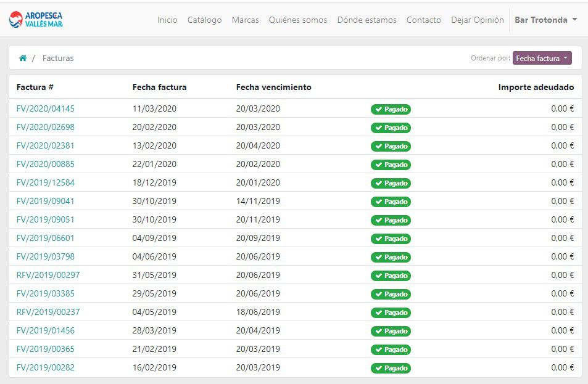Click the Pagado badge beside FV/2019/00282
588x384 pixels.
[x=391, y=368]
